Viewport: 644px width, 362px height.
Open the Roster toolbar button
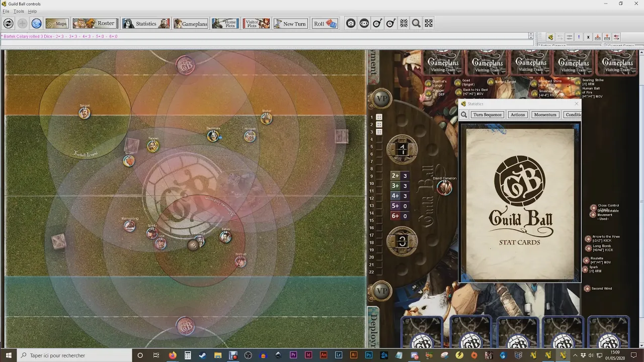click(x=96, y=23)
